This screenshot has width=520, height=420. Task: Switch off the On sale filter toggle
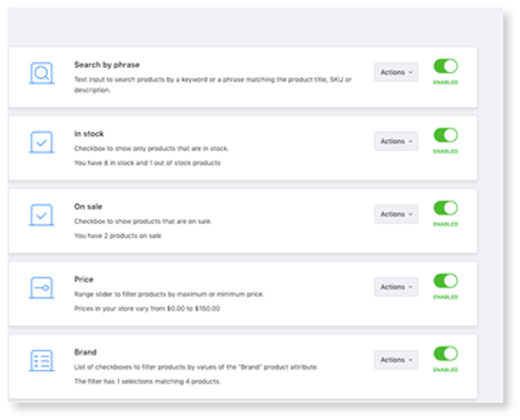pos(445,208)
